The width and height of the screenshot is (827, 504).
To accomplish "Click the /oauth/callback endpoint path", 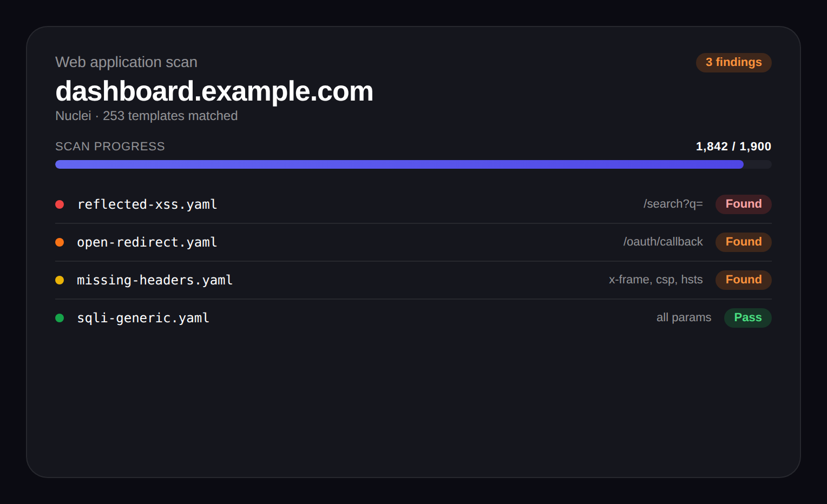I will click(x=662, y=242).
